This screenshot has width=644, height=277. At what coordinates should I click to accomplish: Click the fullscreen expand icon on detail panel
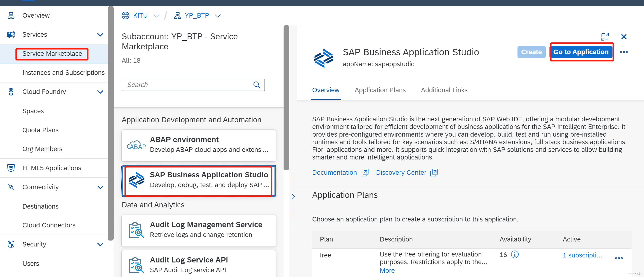[605, 37]
